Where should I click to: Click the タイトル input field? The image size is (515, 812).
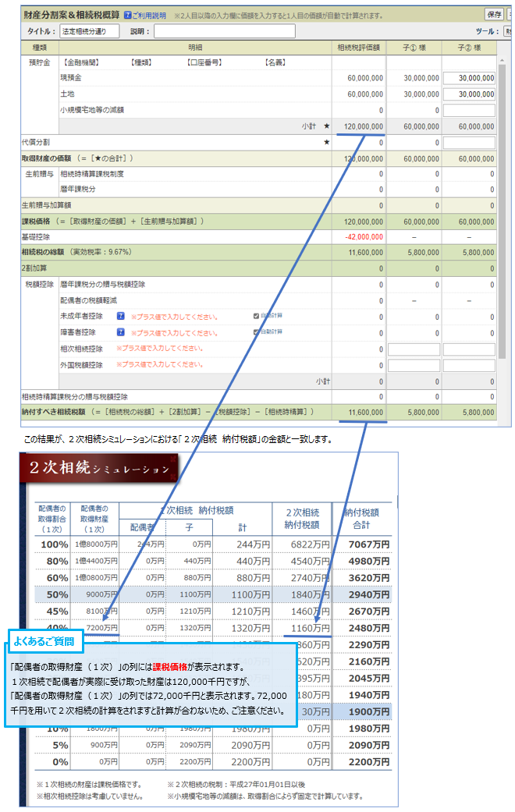90,31
